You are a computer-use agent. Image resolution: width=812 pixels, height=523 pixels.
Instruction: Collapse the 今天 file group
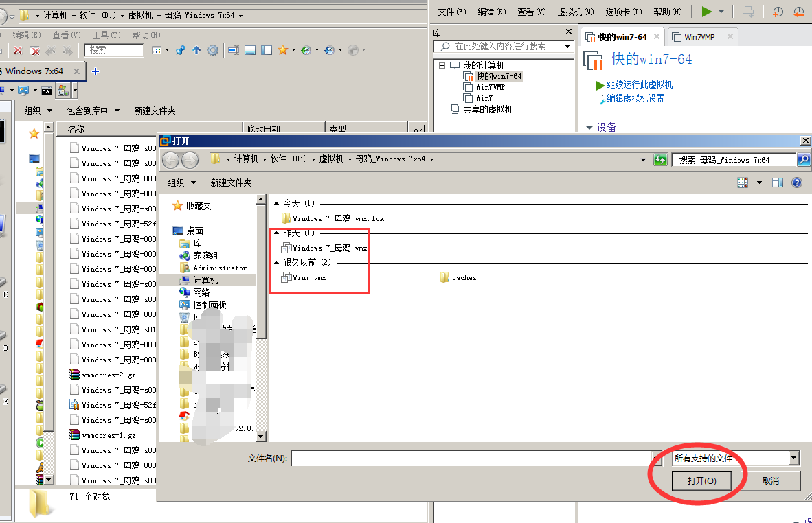(277, 203)
